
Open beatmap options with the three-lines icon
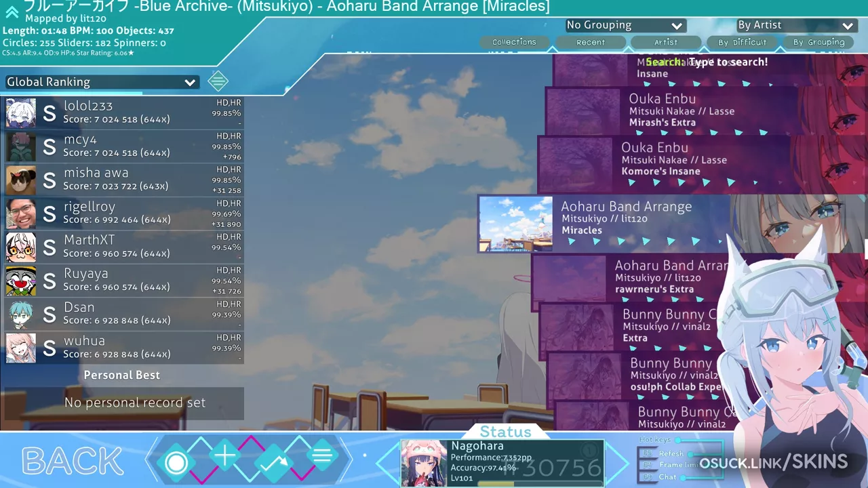click(x=323, y=456)
